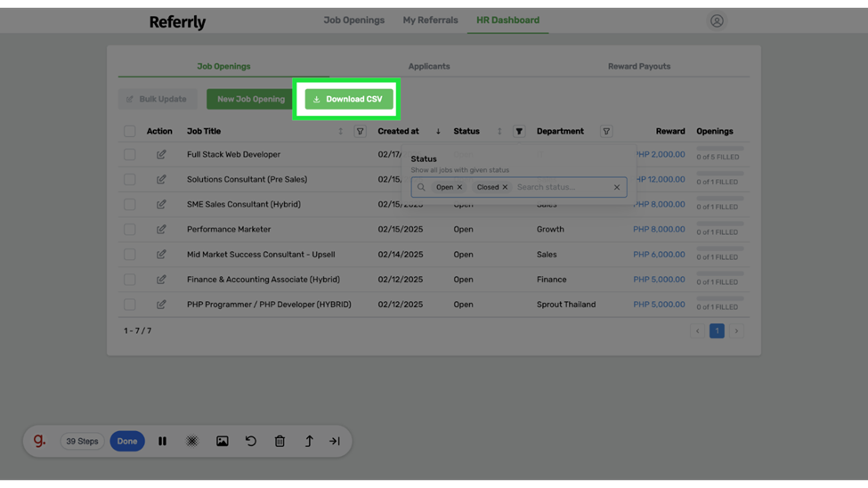Image resolution: width=868 pixels, height=488 pixels.
Task: Open the My Referrals menu item
Action: click(x=430, y=20)
